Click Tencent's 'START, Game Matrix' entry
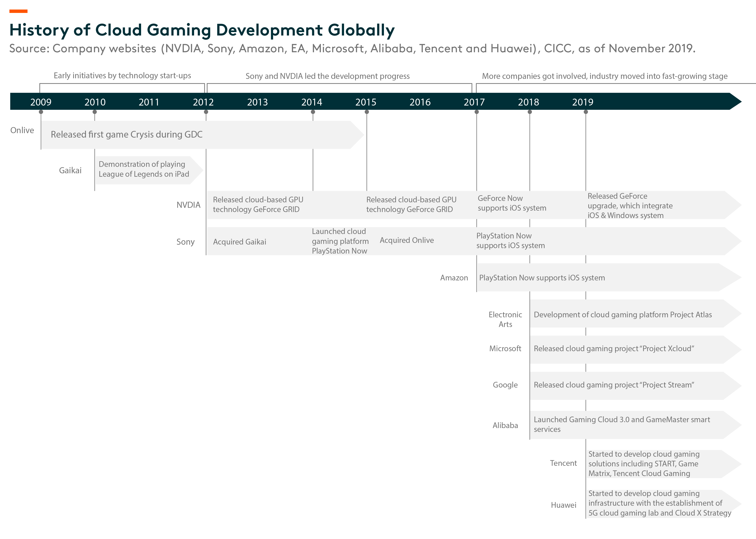This screenshot has width=756, height=539. coord(644,464)
